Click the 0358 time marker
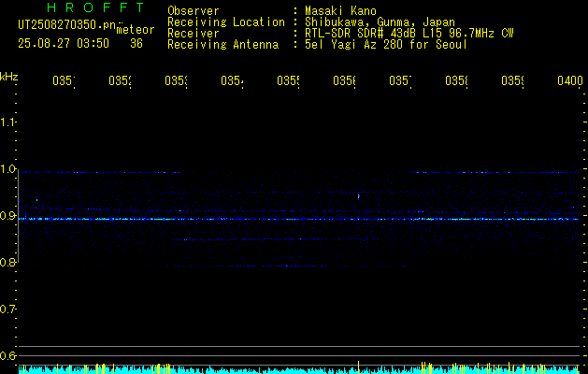Screen dimensions: 588x374 tap(456, 80)
